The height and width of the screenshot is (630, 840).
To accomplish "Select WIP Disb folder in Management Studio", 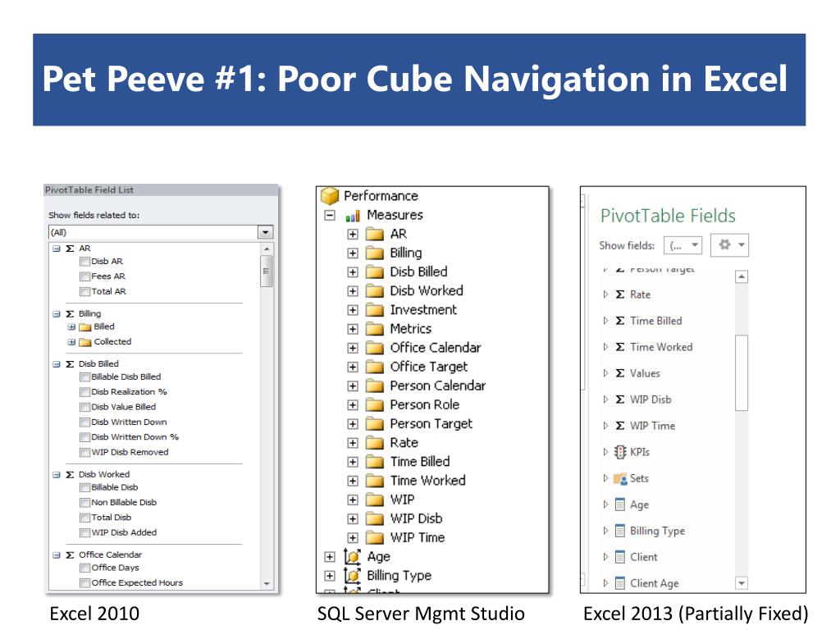I will coord(416,518).
